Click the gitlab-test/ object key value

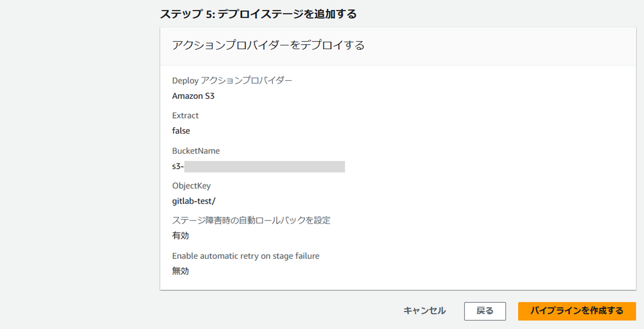pyautogui.click(x=194, y=201)
